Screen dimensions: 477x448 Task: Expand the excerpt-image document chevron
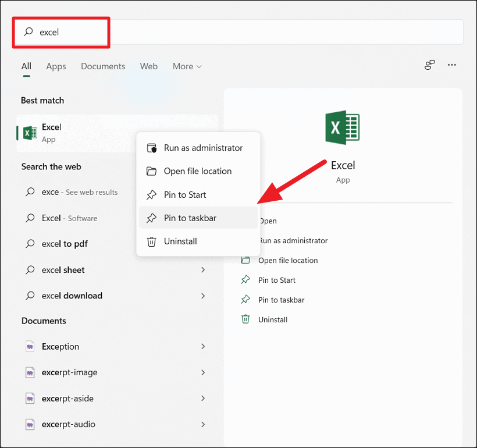click(203, 372)
